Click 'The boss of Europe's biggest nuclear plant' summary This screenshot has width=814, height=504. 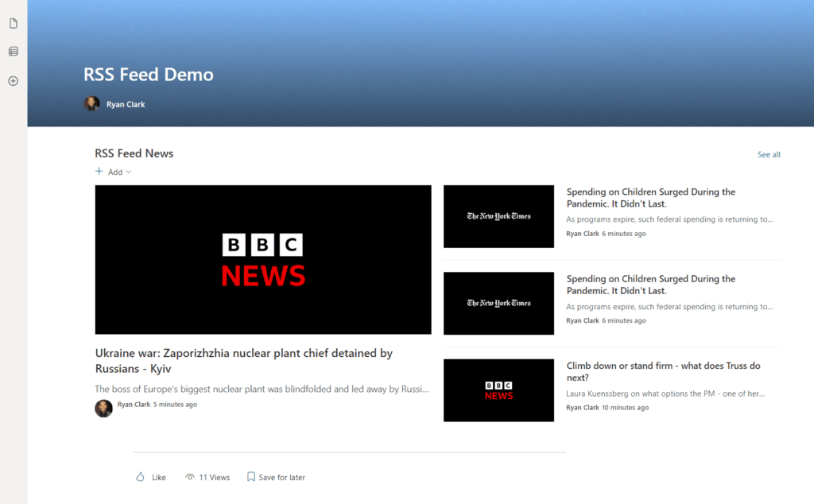(x=262, y=389)
